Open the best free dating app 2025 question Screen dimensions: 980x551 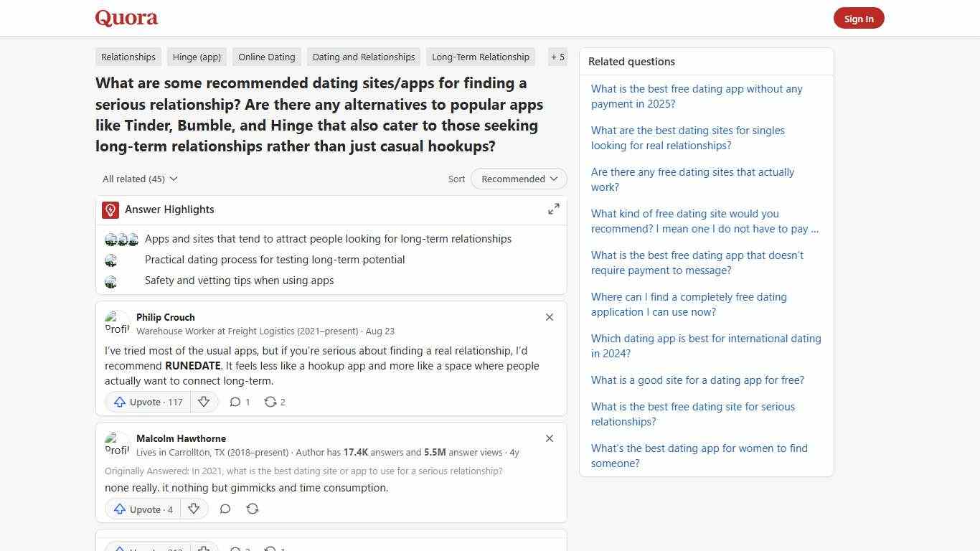(697, 96)
